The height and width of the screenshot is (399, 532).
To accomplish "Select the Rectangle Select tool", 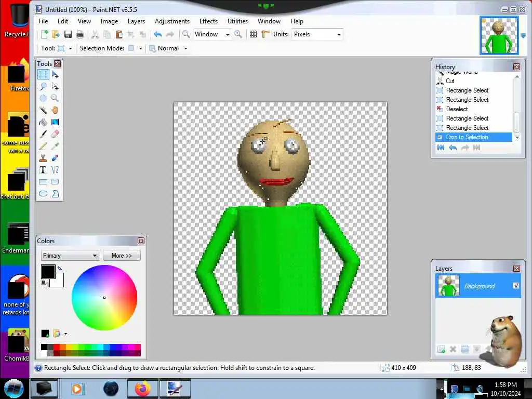I will tap(43, 74).
